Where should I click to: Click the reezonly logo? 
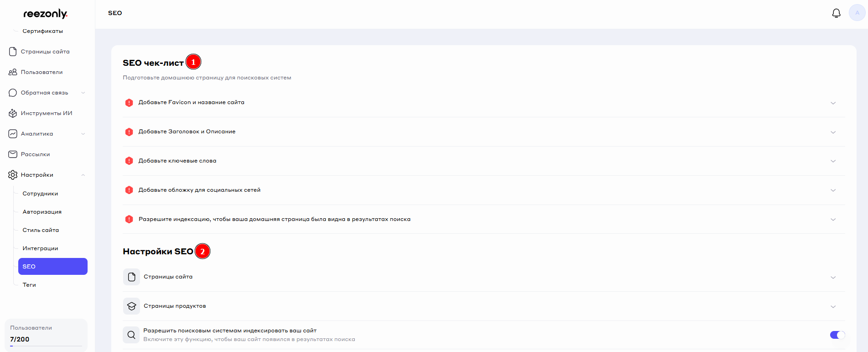pos(45,14)
